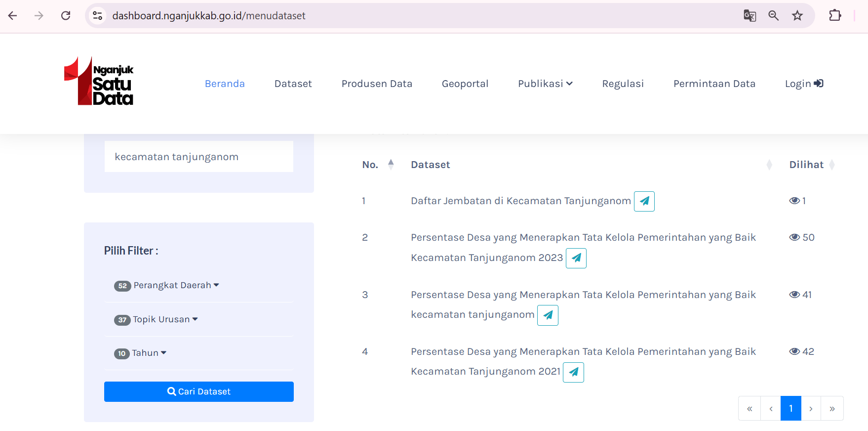868x431 pixels.
Task: Open the Publikasi menu
Action: point(545,84)
